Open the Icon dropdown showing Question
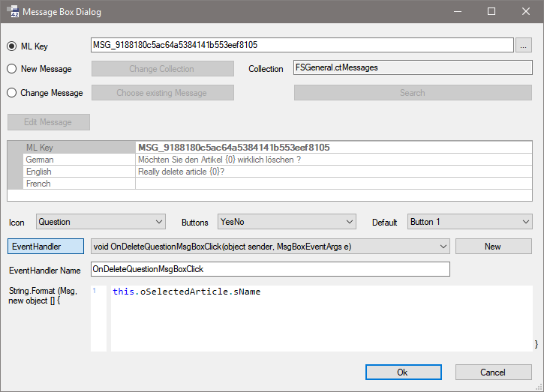The image size is (544, 392). coord(101,221)
